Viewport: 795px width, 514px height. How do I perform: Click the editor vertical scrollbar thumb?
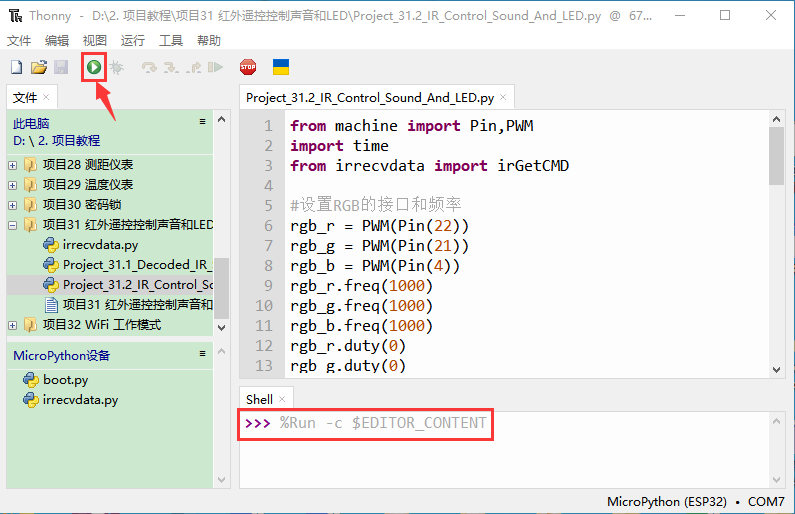click(776, 155)
